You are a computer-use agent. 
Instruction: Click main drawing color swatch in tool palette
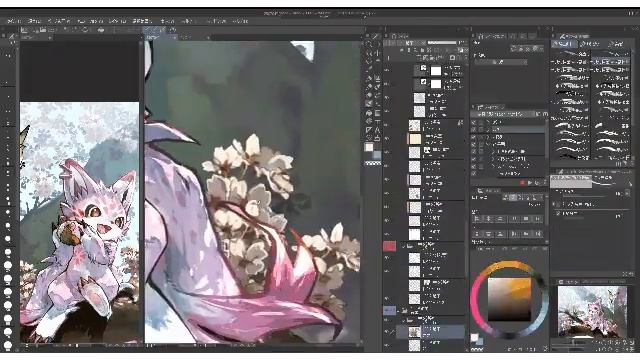[369, 147]
